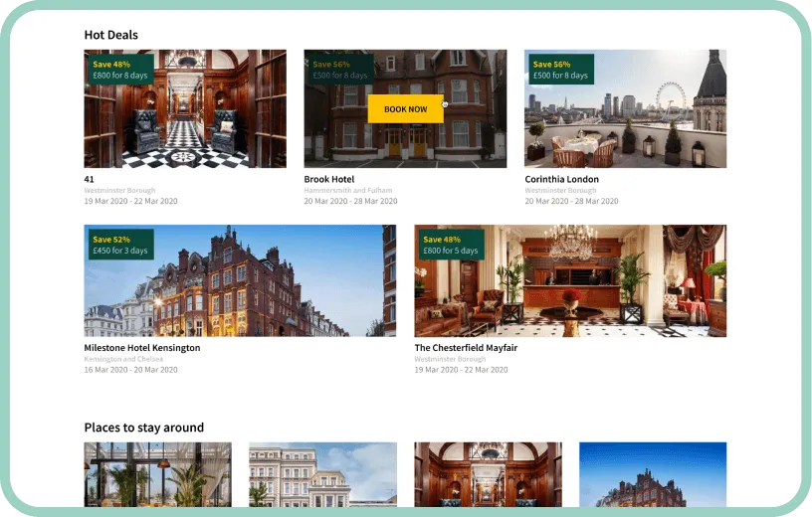Select the Hammersmith and Fulham location text
The height and width of the screenshot is (517, 812).
[x=348, y=191]
